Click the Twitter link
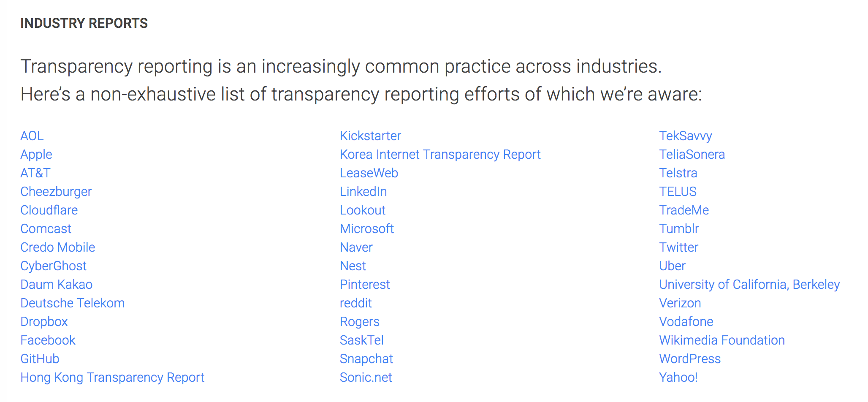Screen dimensions: 868x402 [x=678, y=247]
